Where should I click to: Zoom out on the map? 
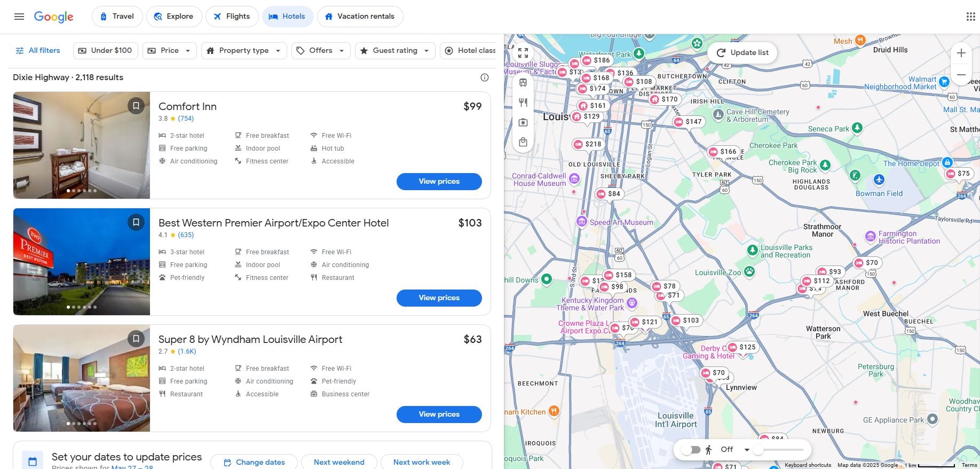coord(961,75)
